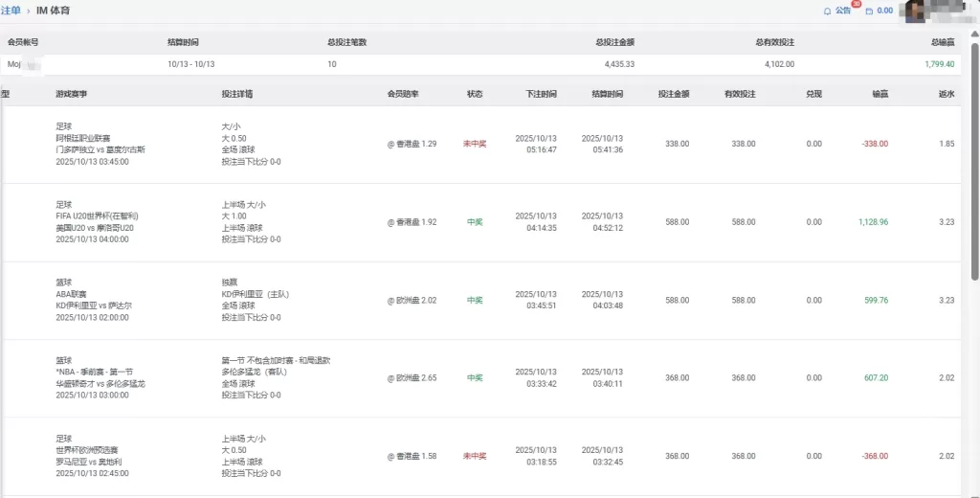Go back to 注单 via breadcrumb
The height and width of the screenshot is (498, 980).
(11, 11)
